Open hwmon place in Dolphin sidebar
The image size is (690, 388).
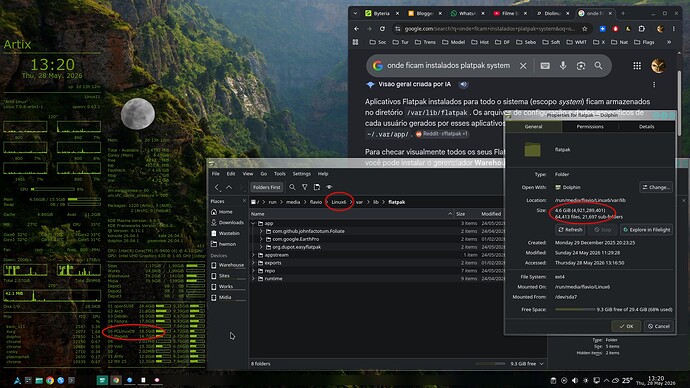pos(228,244)
